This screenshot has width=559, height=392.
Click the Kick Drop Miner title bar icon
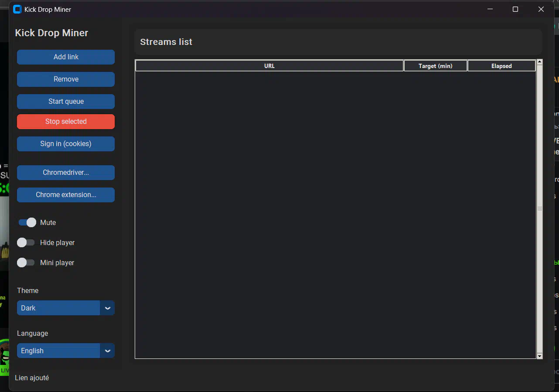click(x=17, y=9)
